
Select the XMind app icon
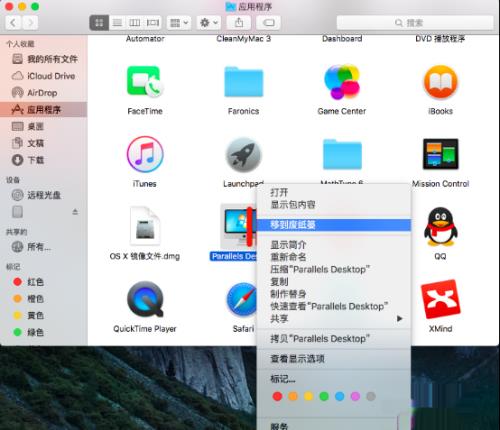coord(440,299)
